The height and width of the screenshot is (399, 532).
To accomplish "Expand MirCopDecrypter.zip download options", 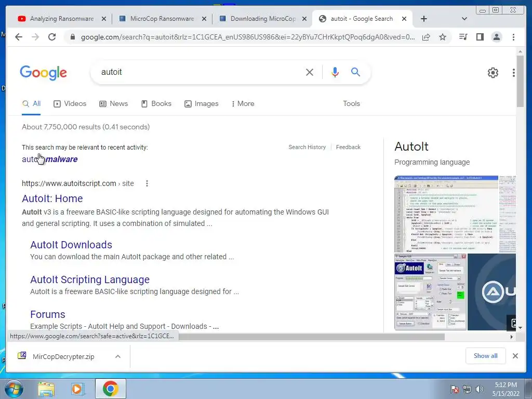I will 118,356.
